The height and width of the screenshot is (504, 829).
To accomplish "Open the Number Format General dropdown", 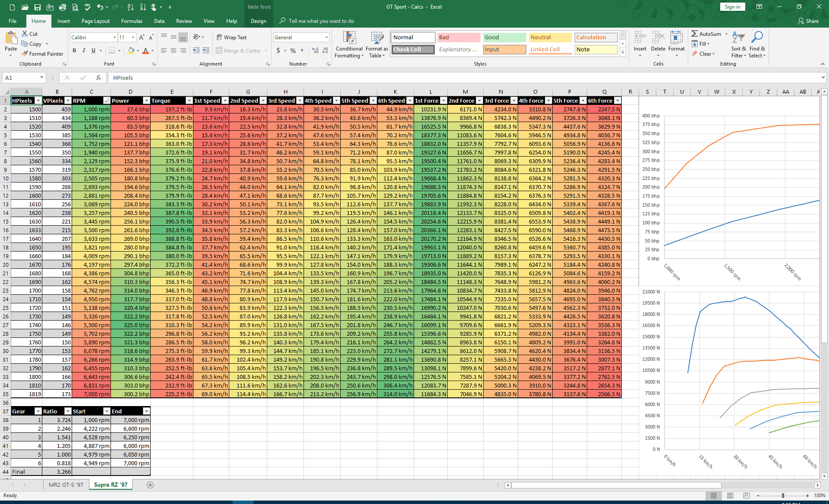I will click(326, 38).
